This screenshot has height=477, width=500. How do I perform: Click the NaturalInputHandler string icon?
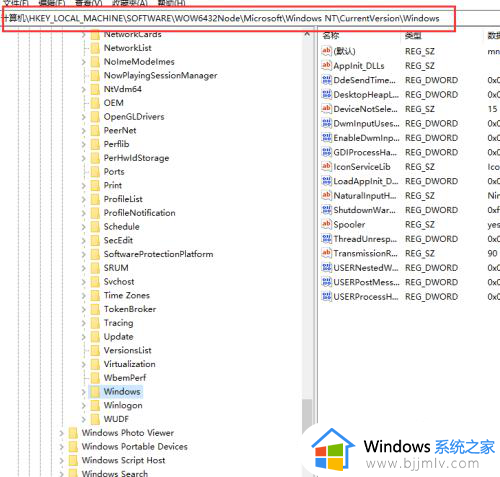(326, 195)
